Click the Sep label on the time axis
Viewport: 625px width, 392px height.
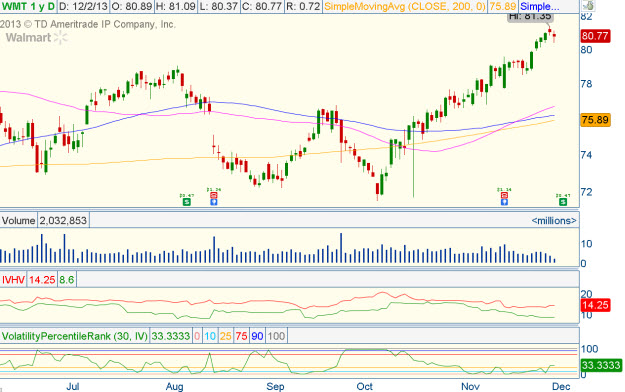point(275,386)
